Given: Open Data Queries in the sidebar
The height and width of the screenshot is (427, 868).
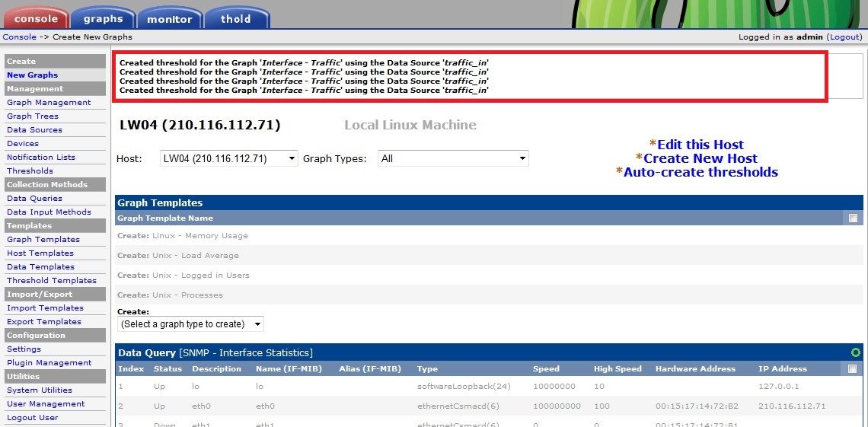Looking at the screenshot, I should [34, 198].
